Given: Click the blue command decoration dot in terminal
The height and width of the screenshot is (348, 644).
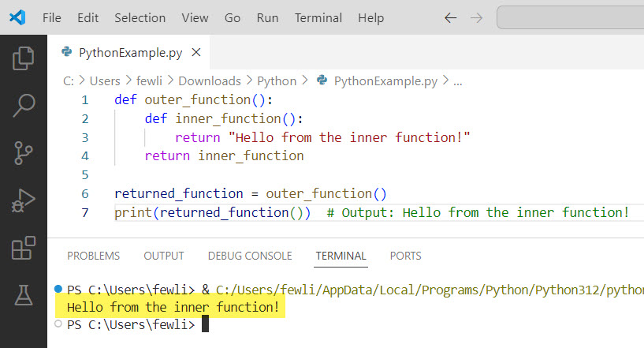Looking at the screenshot, I should tap(58, 289).
